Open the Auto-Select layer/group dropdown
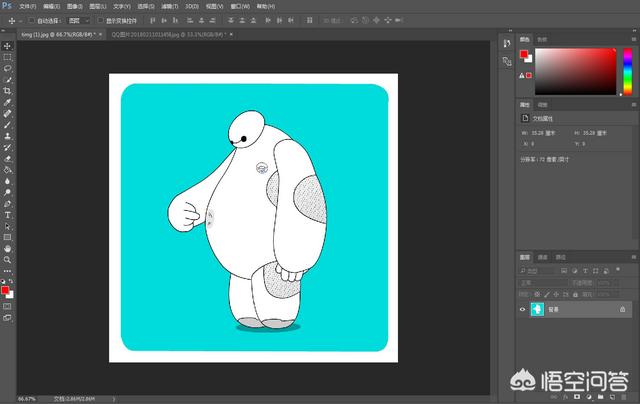Image resolution: width=640 pixels, height=404 pixels. pyautogui.click(x=78, y=20)
